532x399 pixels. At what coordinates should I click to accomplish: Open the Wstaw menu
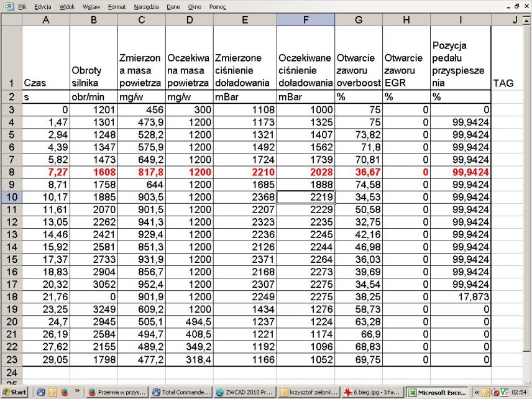pos(91,7)
